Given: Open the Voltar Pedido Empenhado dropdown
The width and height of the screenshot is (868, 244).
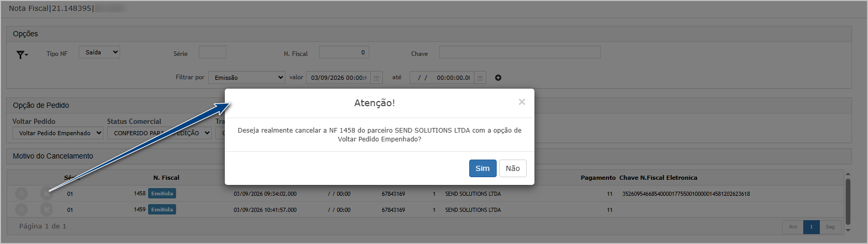Looking at the screenshot, I should [58, 133].
